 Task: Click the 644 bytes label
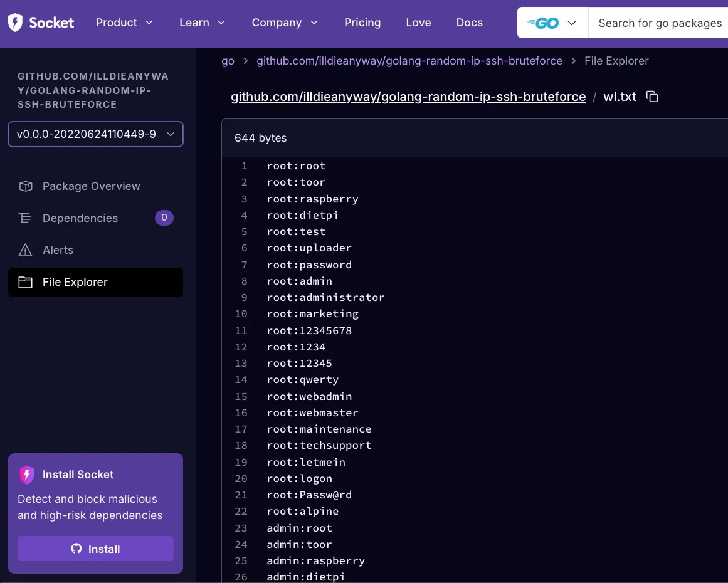[260, 138]
